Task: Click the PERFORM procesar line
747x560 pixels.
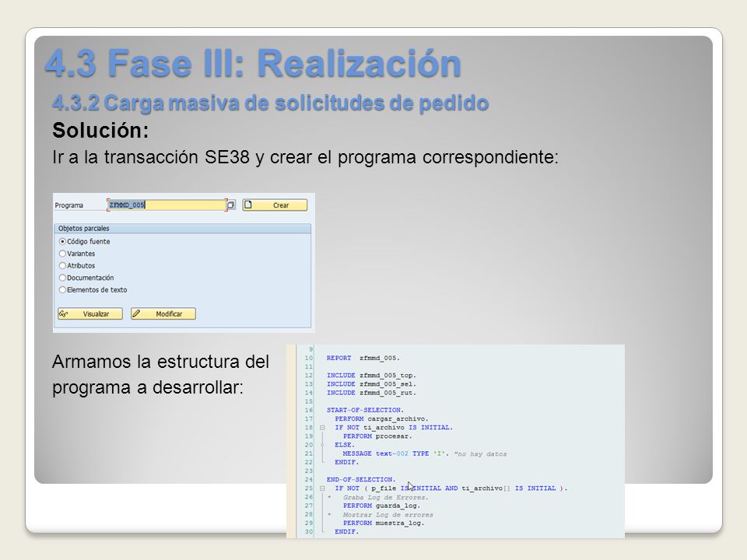Action: click(x=377, y=436)
